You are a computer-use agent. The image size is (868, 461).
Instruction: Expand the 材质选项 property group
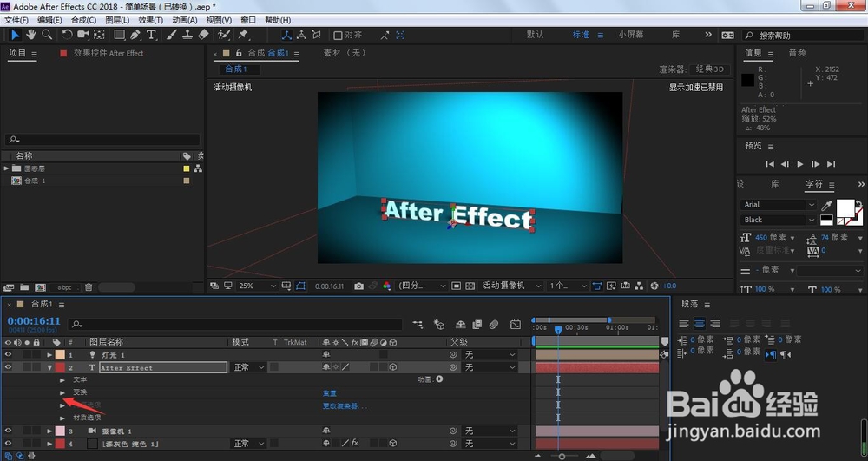(62, 418)
